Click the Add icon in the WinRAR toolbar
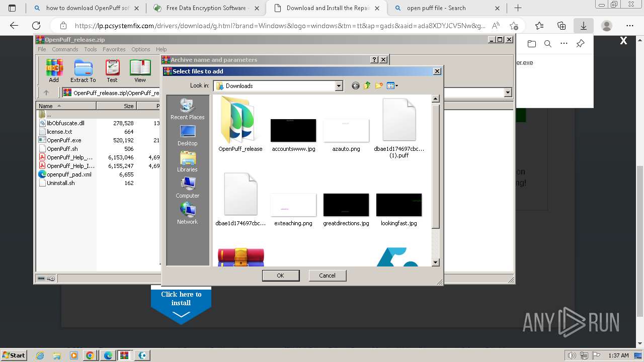Screen dimensions: 644x362 [x=54, y=71]
